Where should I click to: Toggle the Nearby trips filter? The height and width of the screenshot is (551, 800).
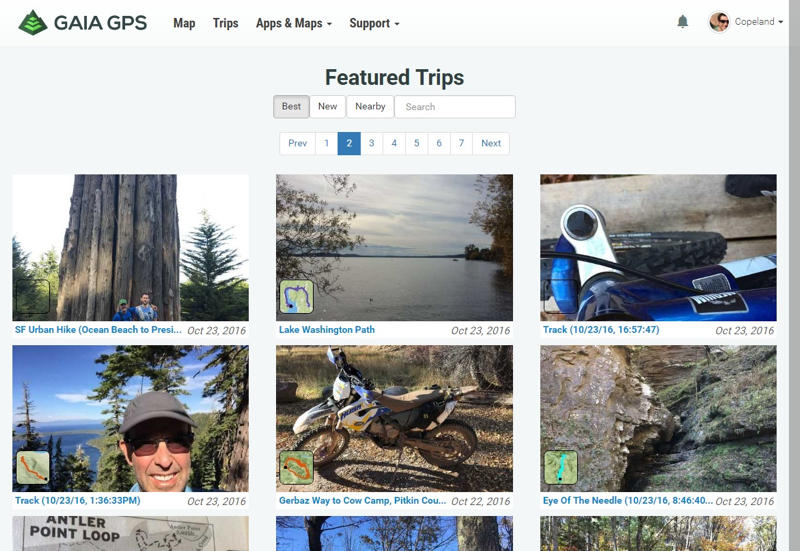370,107
